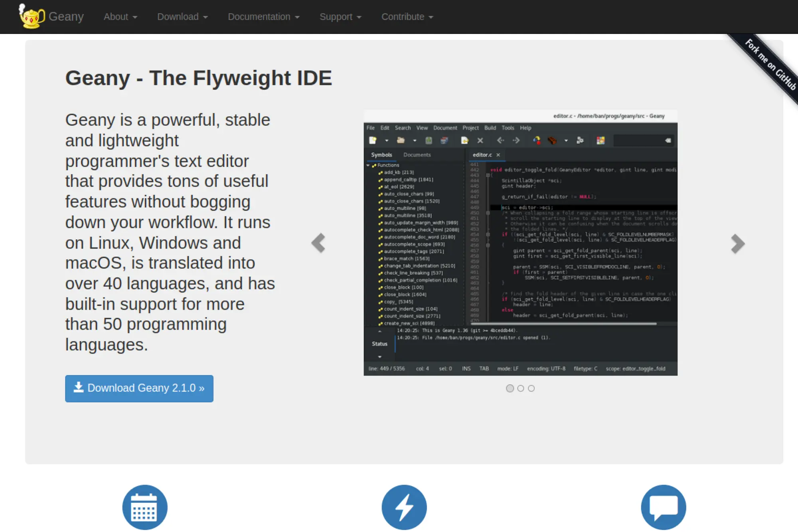Select the first carousel indicator dot
The height and width of the screenshot is (532, 798).
510,388
